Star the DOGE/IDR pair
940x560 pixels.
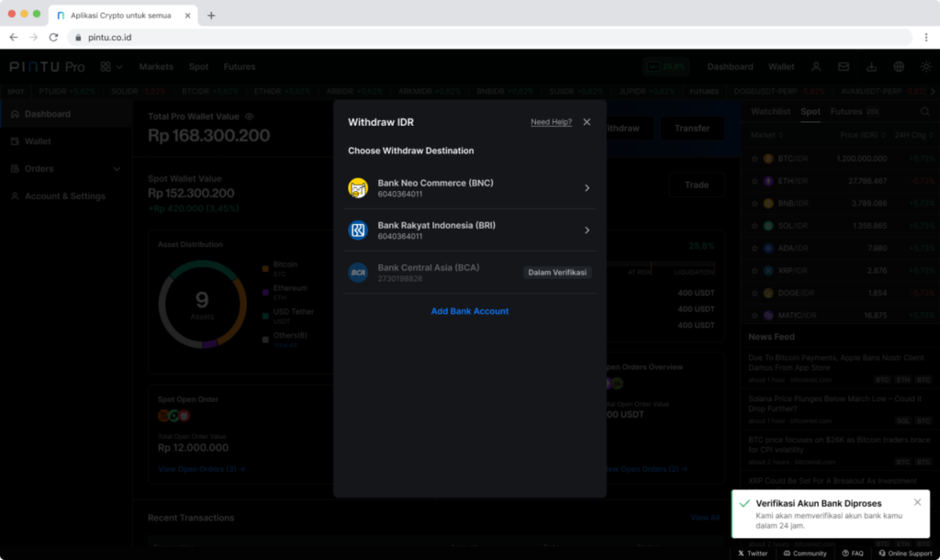tap(755, 293)
